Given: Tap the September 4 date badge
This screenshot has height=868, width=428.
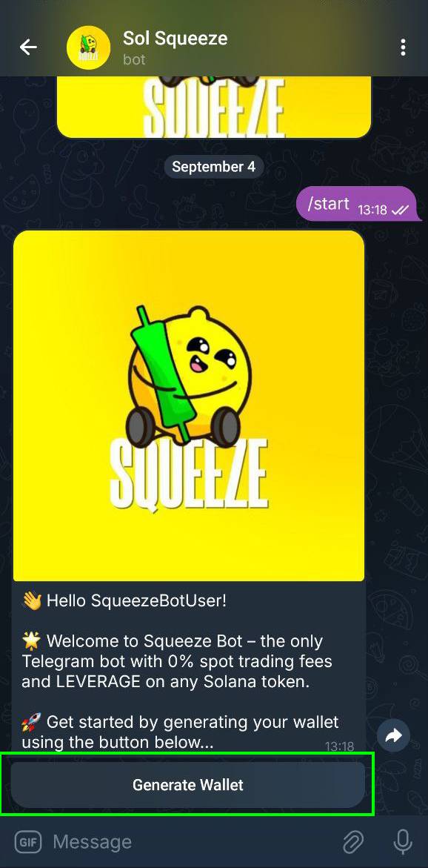Looking at the screenshot, I should pos(213,167).
